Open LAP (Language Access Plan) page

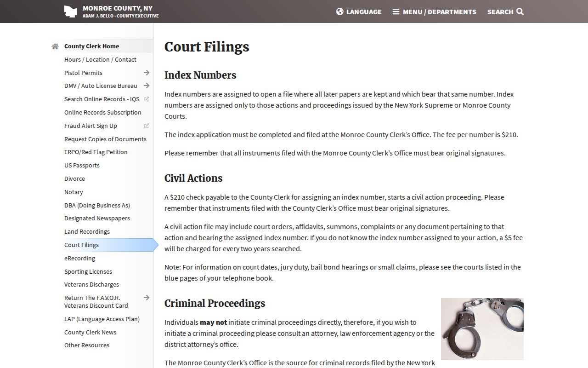(102, 319)
